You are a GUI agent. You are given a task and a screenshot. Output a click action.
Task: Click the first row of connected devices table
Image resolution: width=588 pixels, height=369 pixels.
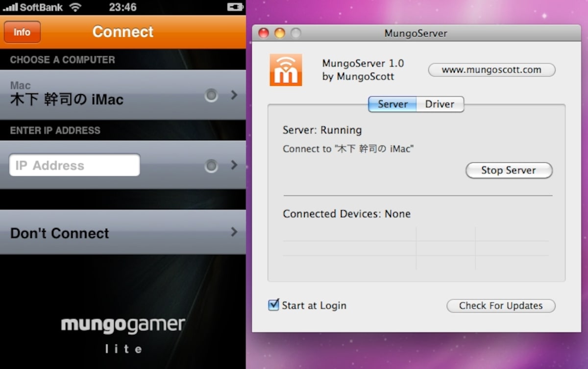coord(416,234)
